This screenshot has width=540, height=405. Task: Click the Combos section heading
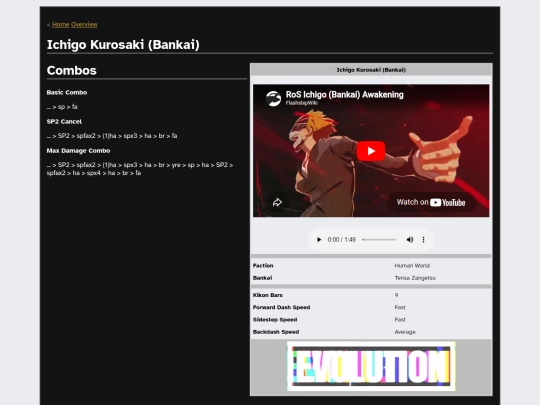coord(72,70)
